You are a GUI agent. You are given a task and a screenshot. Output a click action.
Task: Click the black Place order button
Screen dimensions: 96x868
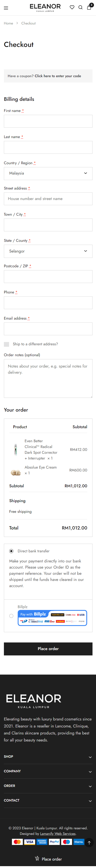tap(48, 649)
